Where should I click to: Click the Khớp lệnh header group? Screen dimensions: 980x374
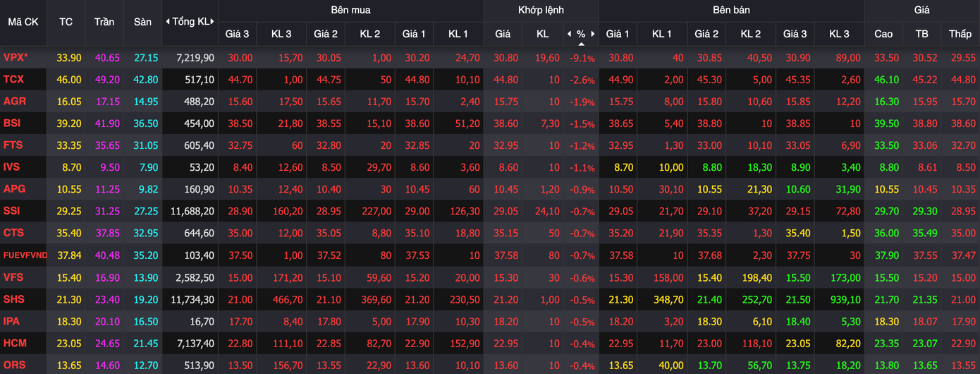[x=541, y=10]
